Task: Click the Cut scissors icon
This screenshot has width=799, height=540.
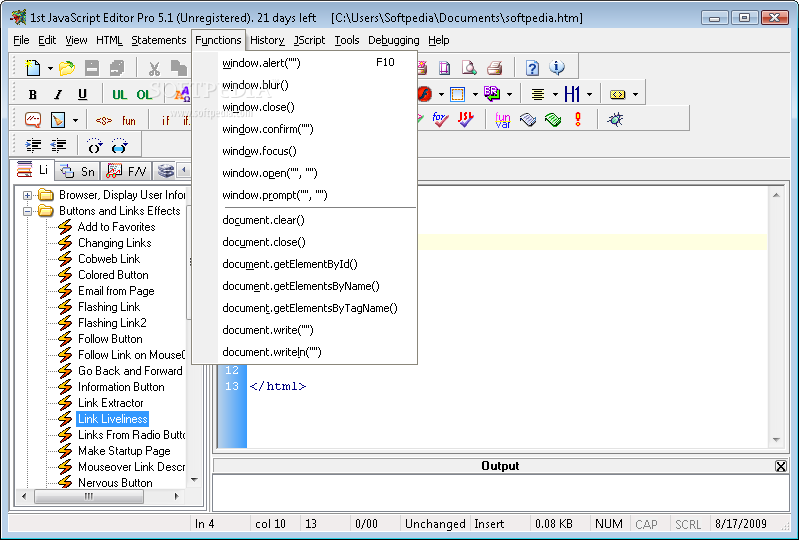Action: tap(154, 68)
